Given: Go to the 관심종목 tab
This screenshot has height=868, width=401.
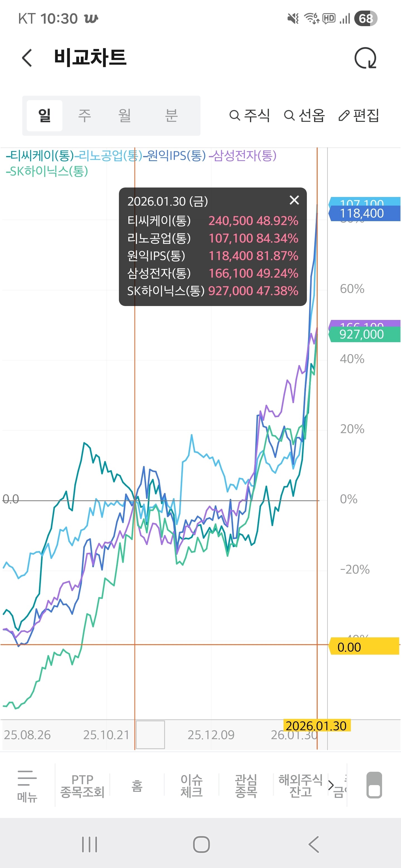Looking at the screenshot, I should tap(246, 786).
